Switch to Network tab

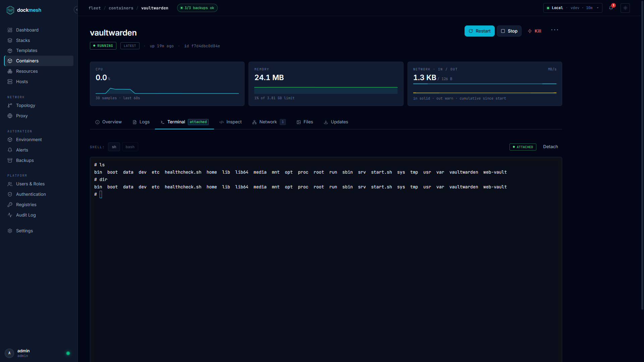269,122
